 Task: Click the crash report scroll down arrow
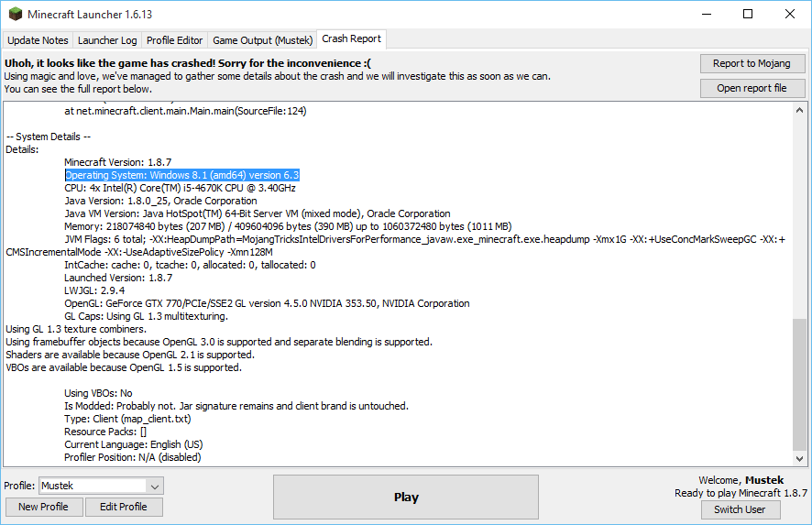799,458
